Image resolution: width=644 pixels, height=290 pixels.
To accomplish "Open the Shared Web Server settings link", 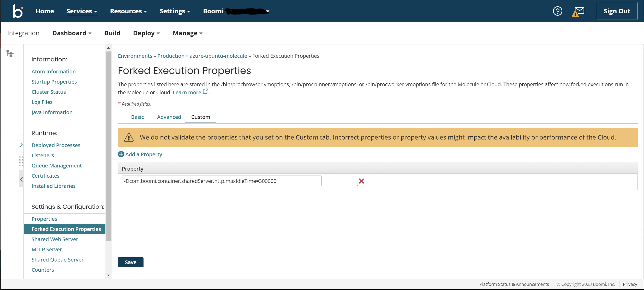I will click(55, 239).
